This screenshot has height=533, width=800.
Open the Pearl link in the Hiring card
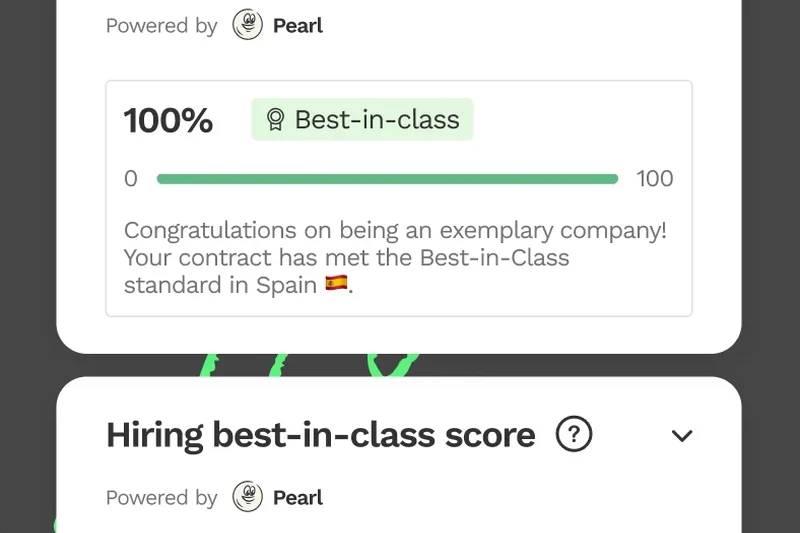[x=298, y=498]
